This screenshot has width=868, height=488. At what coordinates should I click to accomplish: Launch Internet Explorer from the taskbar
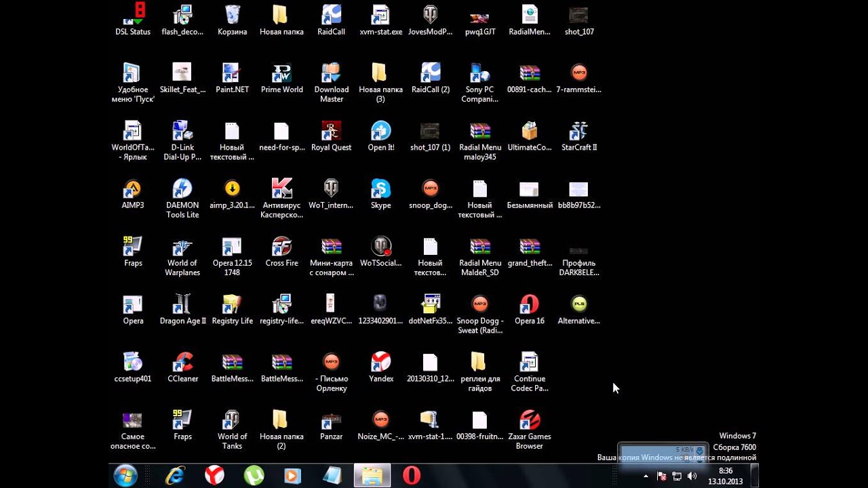[176, 476]
